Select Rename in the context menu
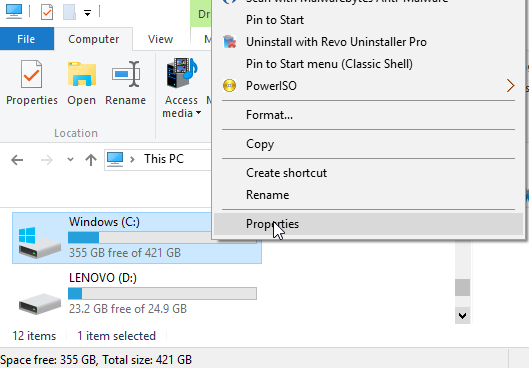529x368 pixels. 368,195
